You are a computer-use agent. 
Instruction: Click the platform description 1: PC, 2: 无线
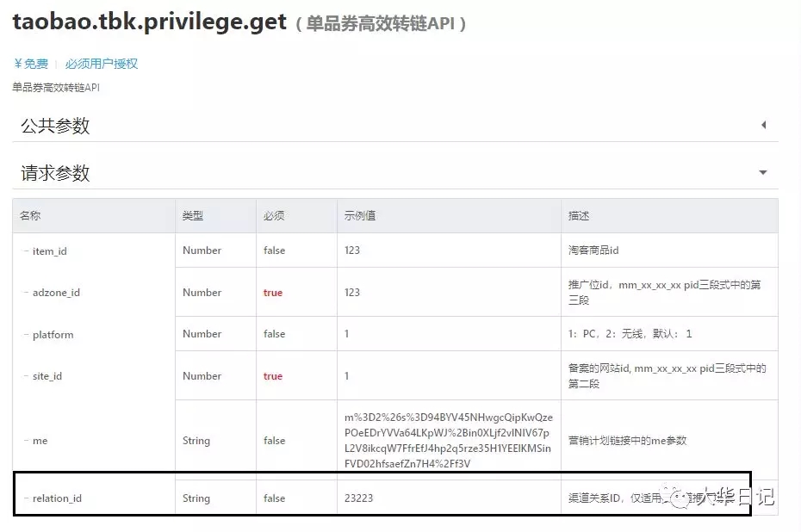630,334
